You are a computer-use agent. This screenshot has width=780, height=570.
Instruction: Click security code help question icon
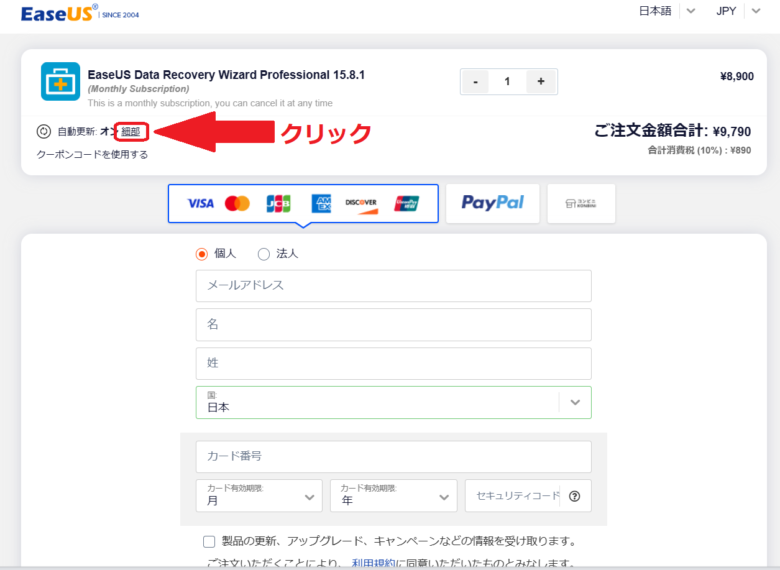(x=575, y=496)
